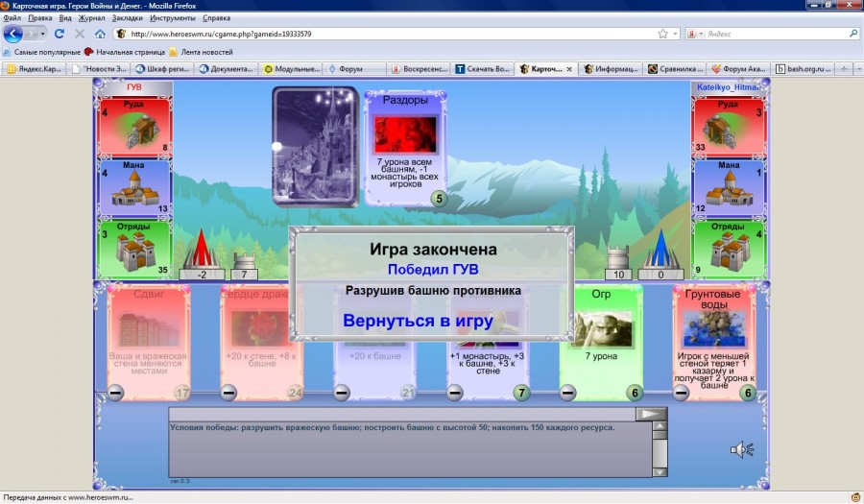864x504 pixels.
Task: Open the history dropdown next to Back
Action: (x=43, y=34)
